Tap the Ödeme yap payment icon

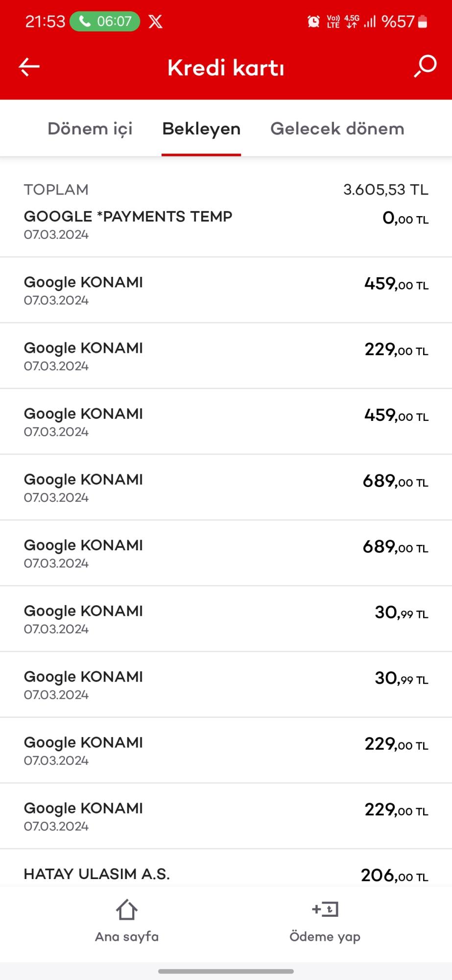[325, 909]
